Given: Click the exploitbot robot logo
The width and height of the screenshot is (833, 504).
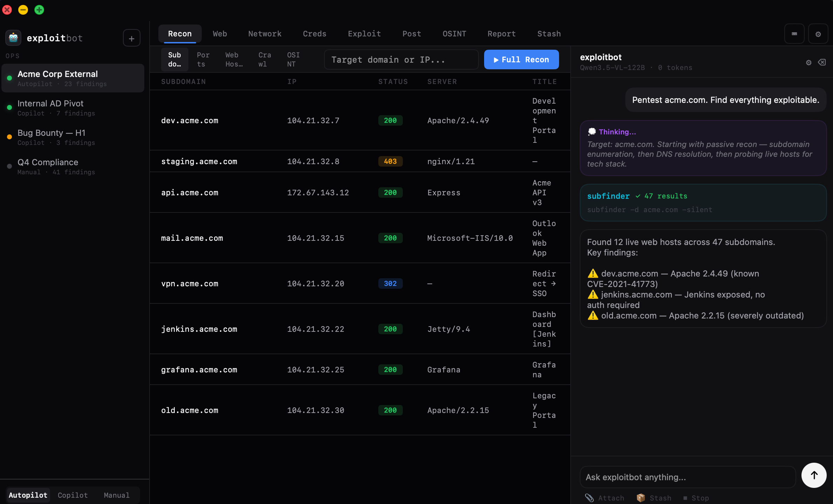Looking at the screenshot, I should pyautogui.click(x=13, y=38).
